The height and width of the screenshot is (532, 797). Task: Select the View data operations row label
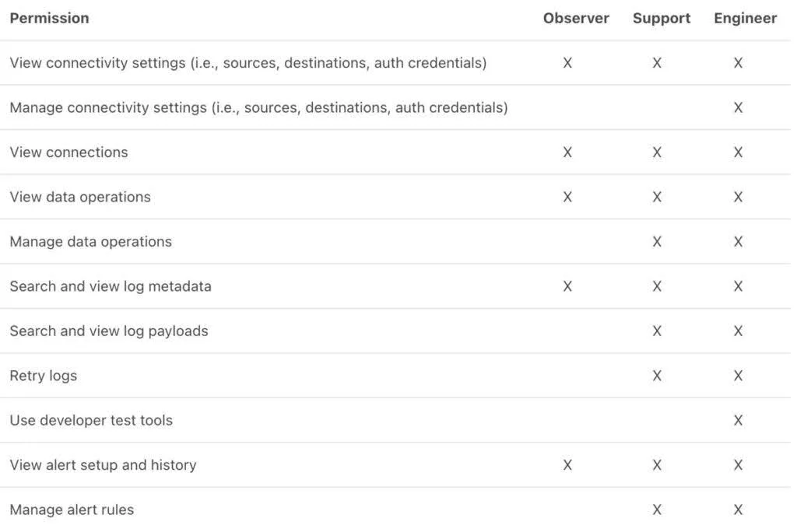click(80, 197)
